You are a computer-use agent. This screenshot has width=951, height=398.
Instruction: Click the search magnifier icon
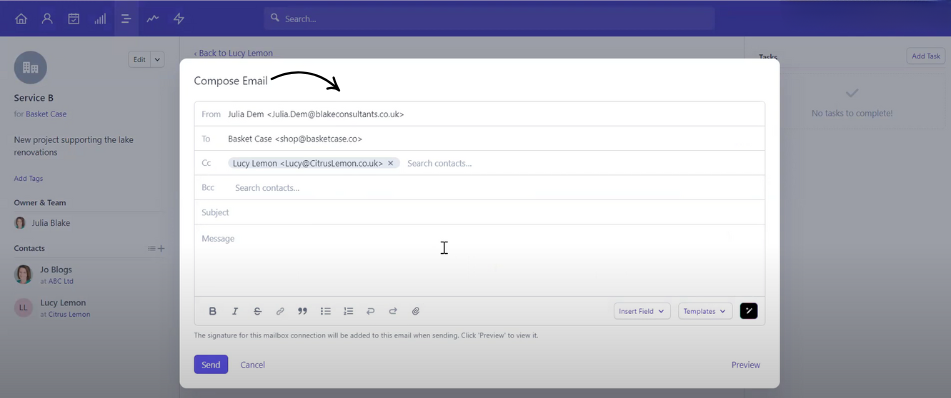click(275, 18)
